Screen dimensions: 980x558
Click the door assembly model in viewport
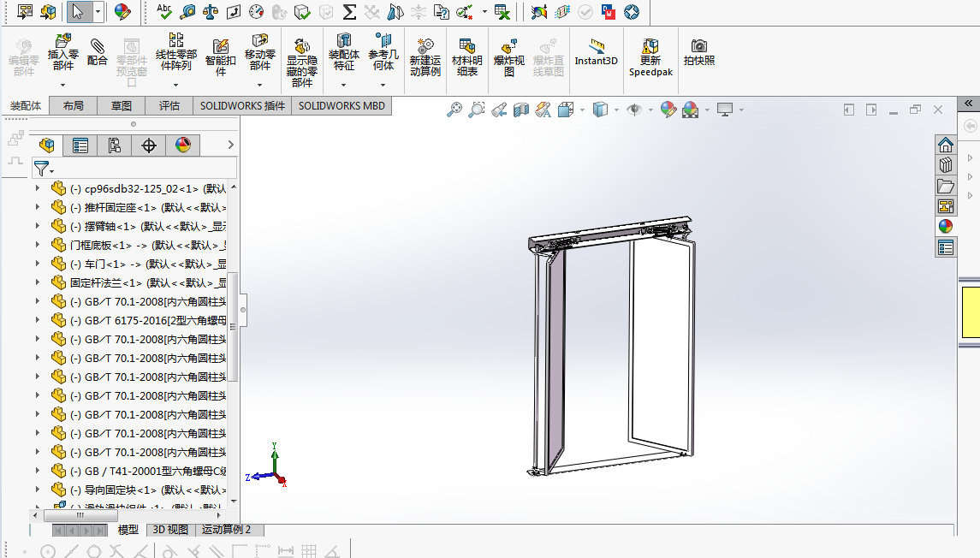[610, 347]
